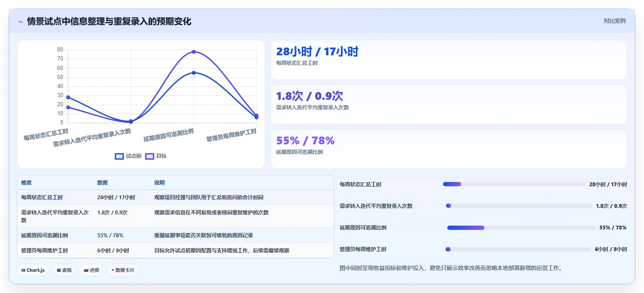Click the progress value 28小时 / 17小时
Viewport: 644px width, 293px height.
608,184
